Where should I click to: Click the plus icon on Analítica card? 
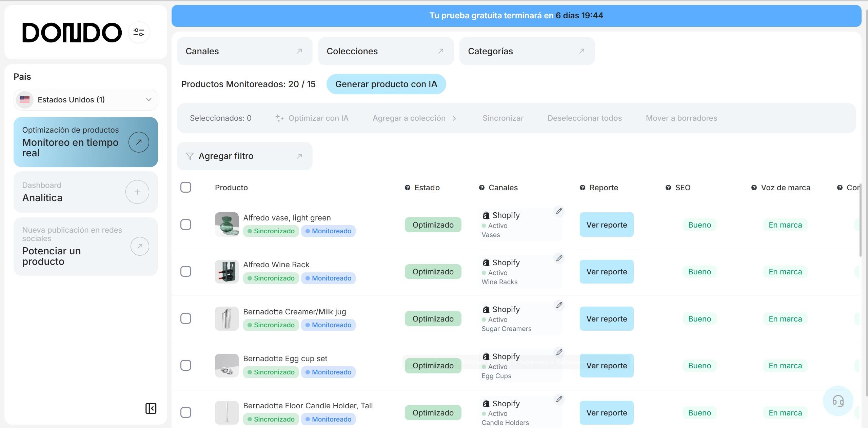pyautogui.click(x=137, y=192)
